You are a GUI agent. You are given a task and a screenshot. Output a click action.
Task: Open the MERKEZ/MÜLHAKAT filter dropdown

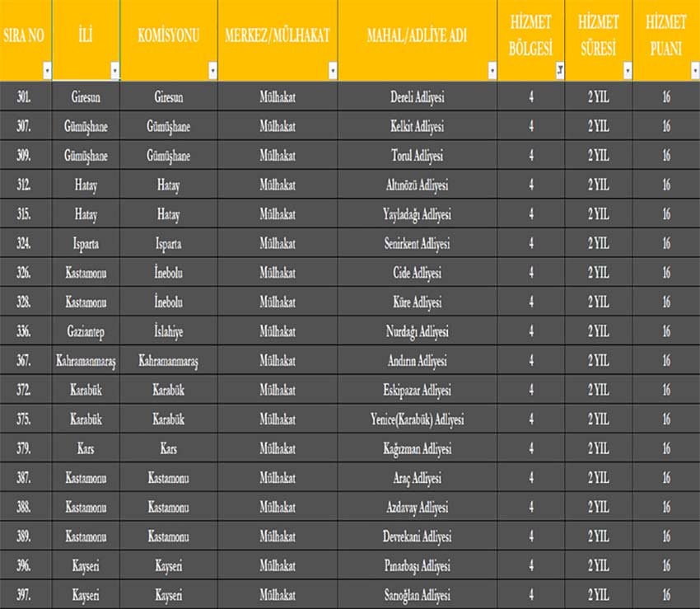click(x=333, y=71)
